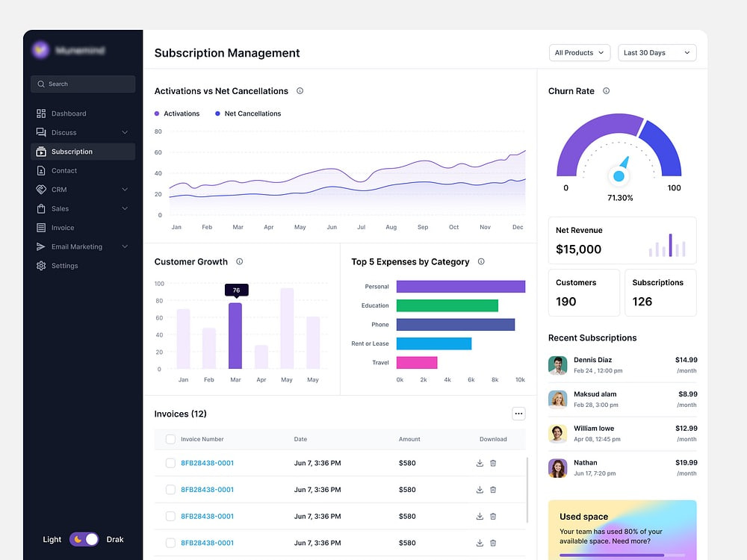Screen dimensions: 747x560
Task: Open Contact menu item
Action: (83, 170)
